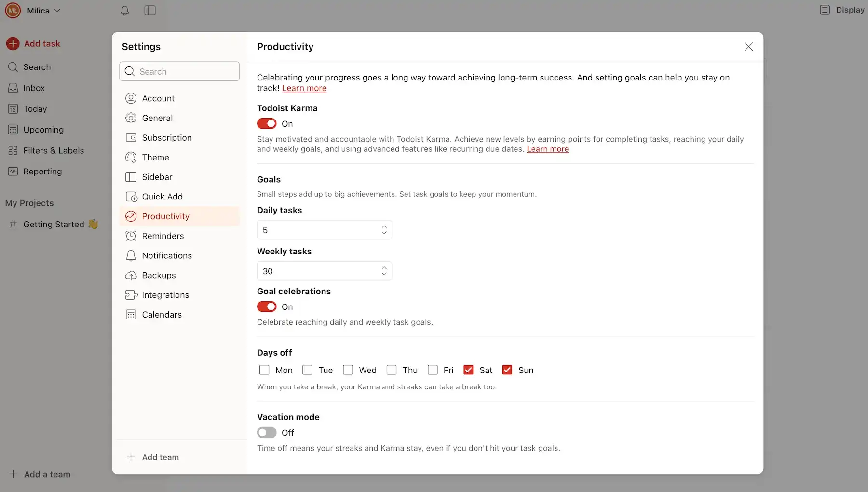Click Add a team in main sidebar

pos(41,475)
